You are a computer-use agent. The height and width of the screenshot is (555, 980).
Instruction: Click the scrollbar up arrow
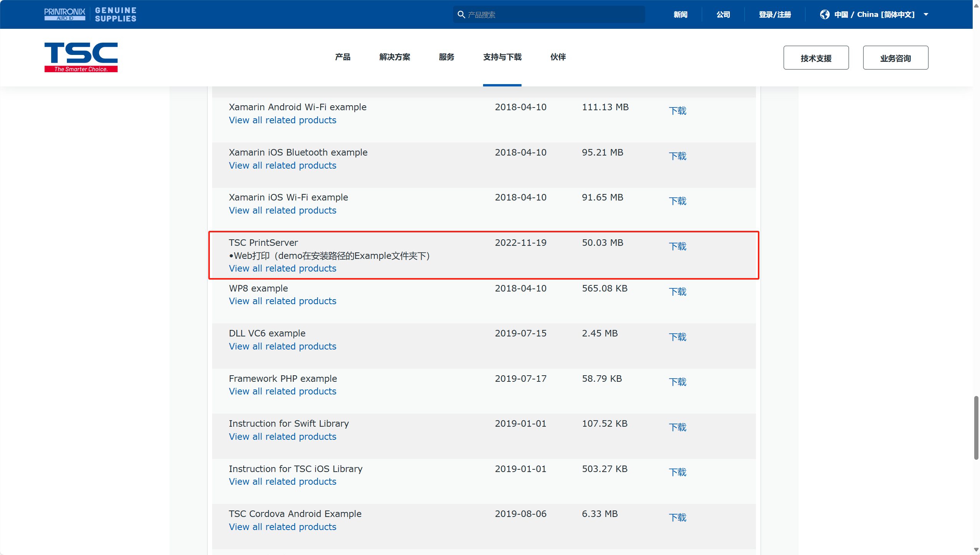(x=976, y=5)
